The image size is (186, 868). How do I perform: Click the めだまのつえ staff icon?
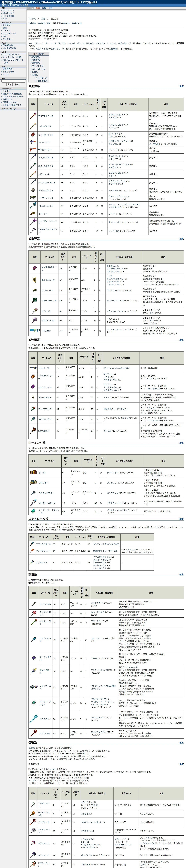33,843
